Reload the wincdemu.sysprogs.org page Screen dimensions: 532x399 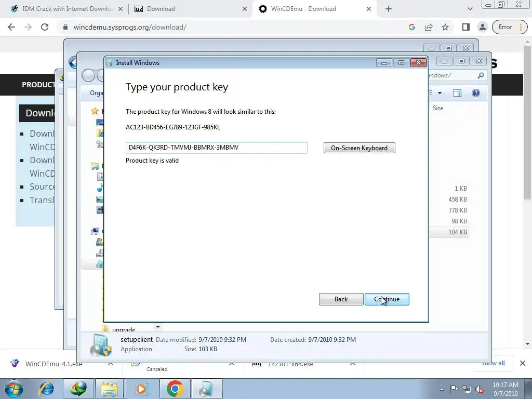[45, 27]
